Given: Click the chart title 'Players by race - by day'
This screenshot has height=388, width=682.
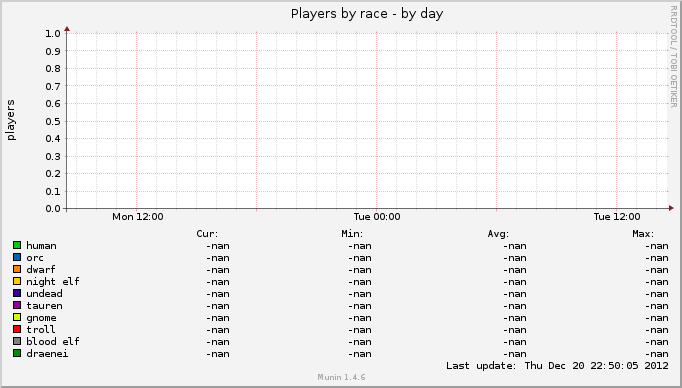Looking at the screenshot, I should [x=367, y=14].
